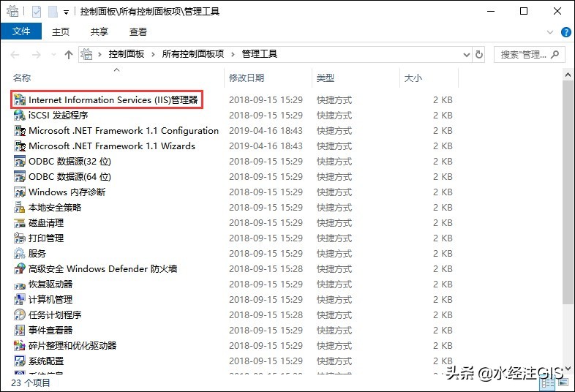Click the Windows 内存诊断 icon
The height and width of the screenshot is (392, 575).
[20, 192]
